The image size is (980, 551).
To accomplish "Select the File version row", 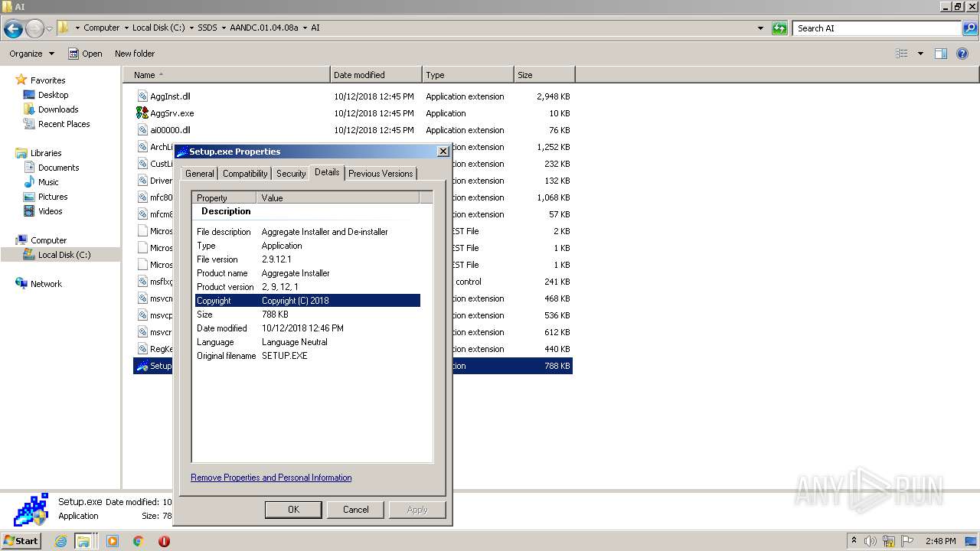I will (x=308, y=259).
